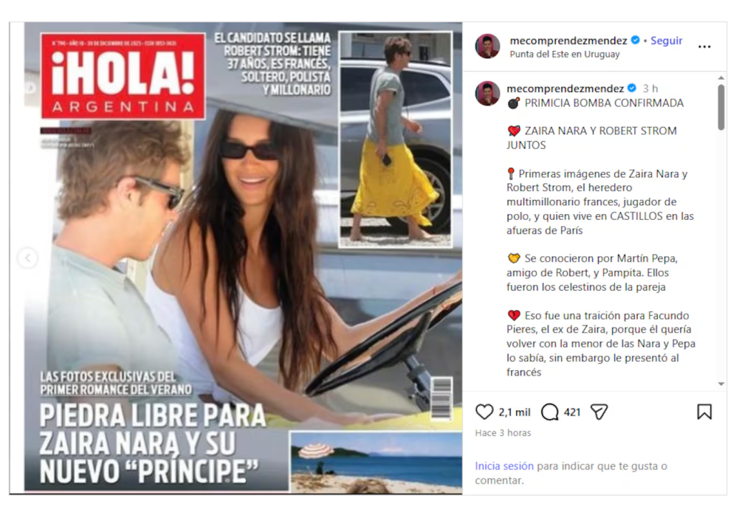Open the header profile picture of mecomprendezmendez
This screenshot has height=532, width=756.
488,46
